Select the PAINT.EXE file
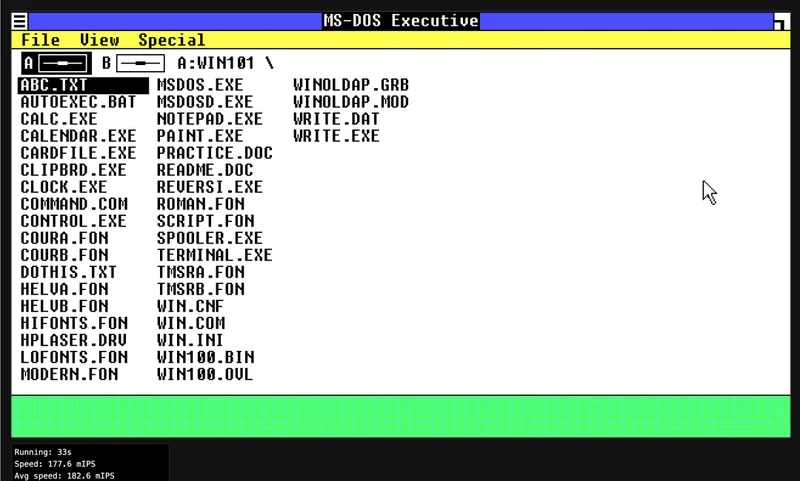 [200, 136]
